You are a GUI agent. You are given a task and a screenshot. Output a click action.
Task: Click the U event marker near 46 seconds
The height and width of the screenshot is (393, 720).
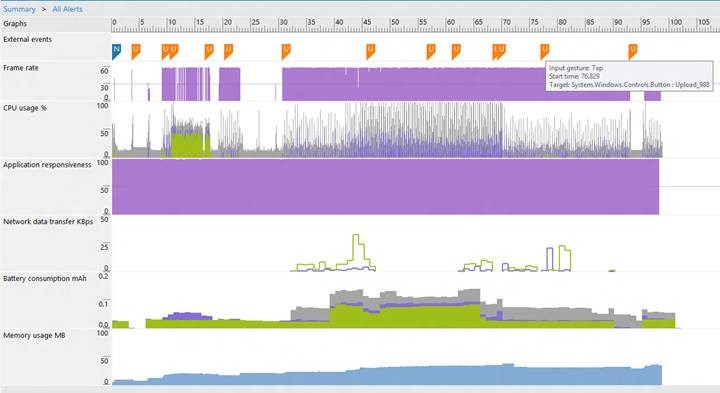[x=371, y=51]
